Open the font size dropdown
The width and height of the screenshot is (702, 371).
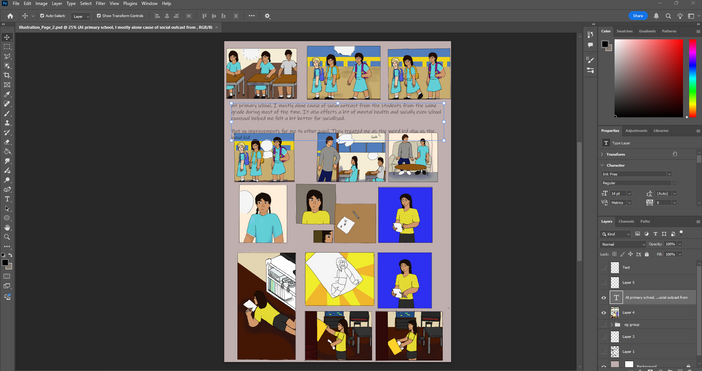tap(629, 193)
